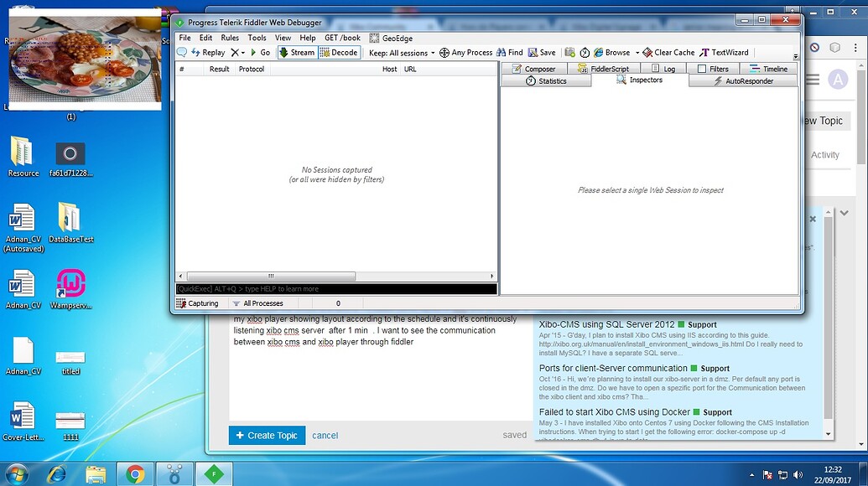Switch to the Statistics tab
Viewport: 868px width, 486px height.
pos(546,80)
